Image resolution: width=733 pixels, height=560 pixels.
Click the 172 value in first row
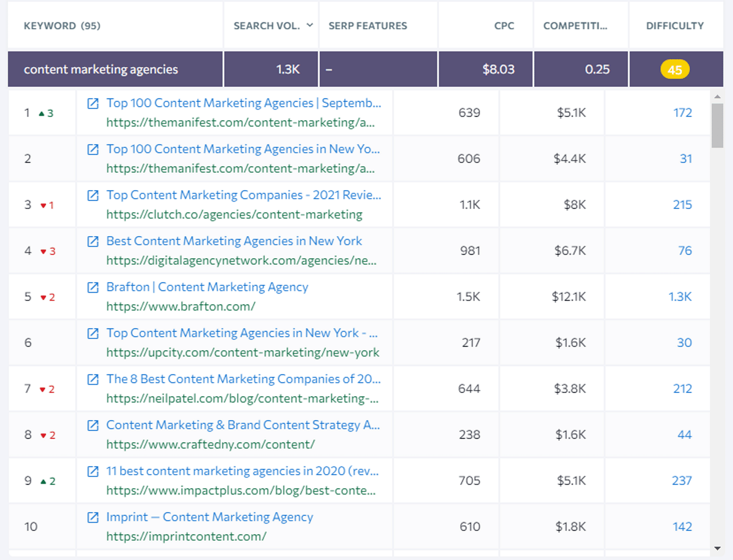point(682,113)
